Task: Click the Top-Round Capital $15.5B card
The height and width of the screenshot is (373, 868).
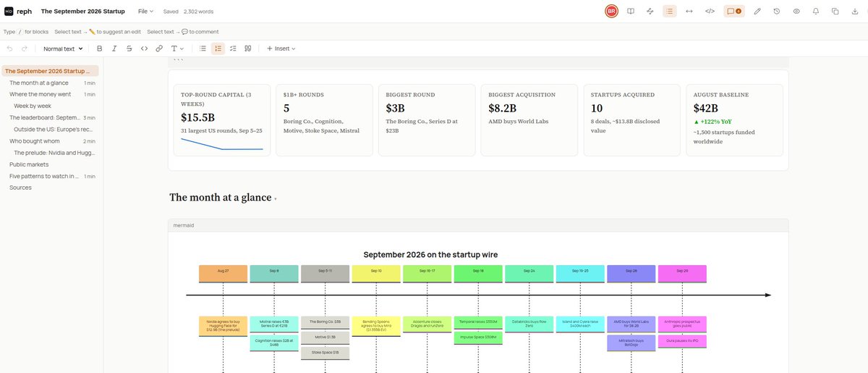Action: (x=221, y=120)
